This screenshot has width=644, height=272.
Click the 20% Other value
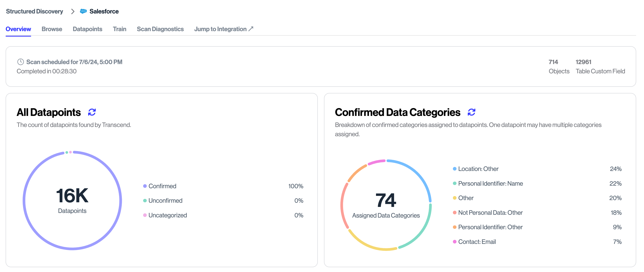(x=615, y=198)
